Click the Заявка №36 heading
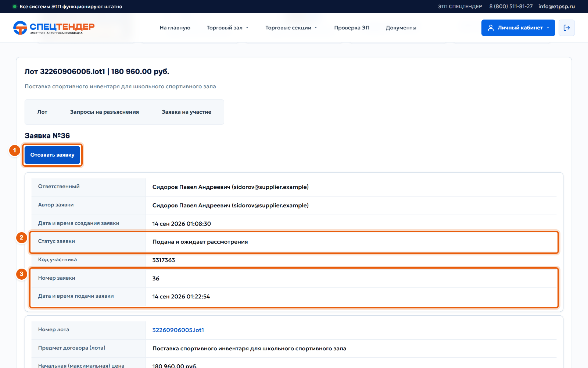Screen dimensions: 588x368 click(47, 136)
